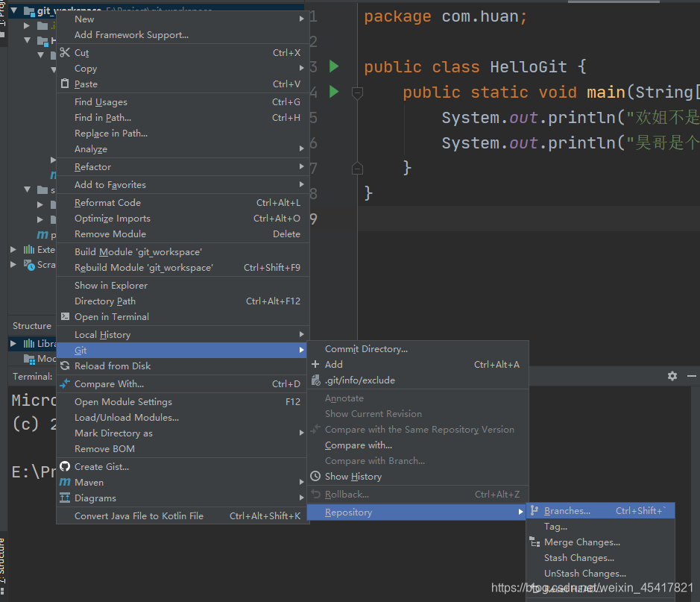Open terminal settings gear icon
Screen dimensions: 700x602
(672, 376)
